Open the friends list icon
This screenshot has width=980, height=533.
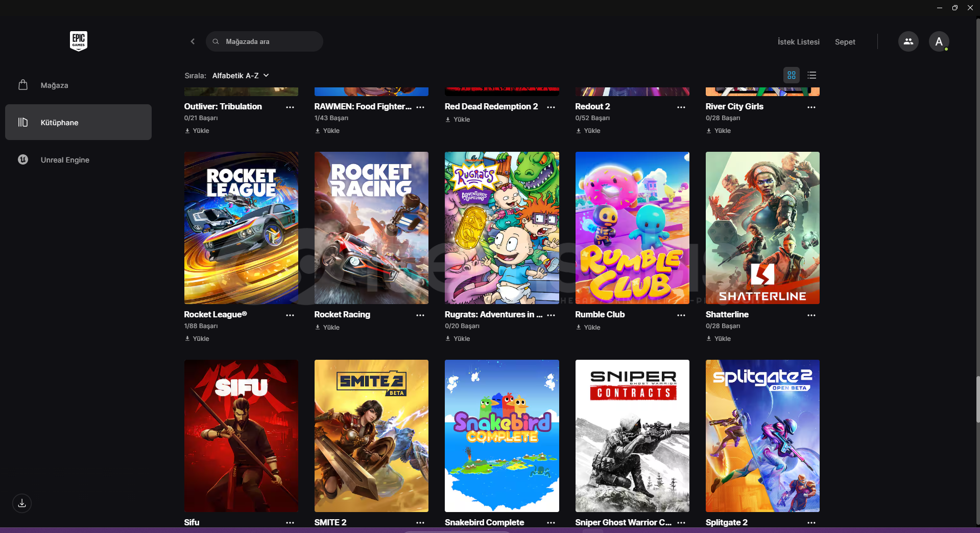pos(908,41)
